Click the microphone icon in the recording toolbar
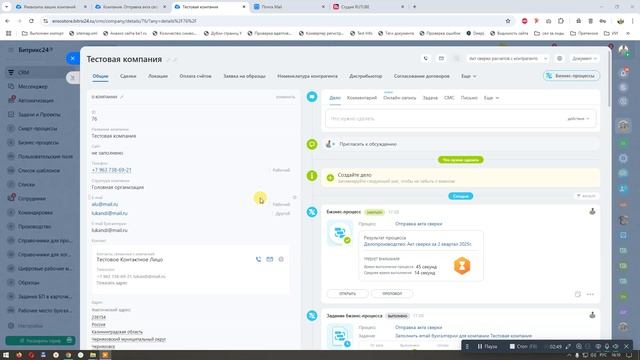The height and width of the screenshot is (360, 640). coord(607,346)
